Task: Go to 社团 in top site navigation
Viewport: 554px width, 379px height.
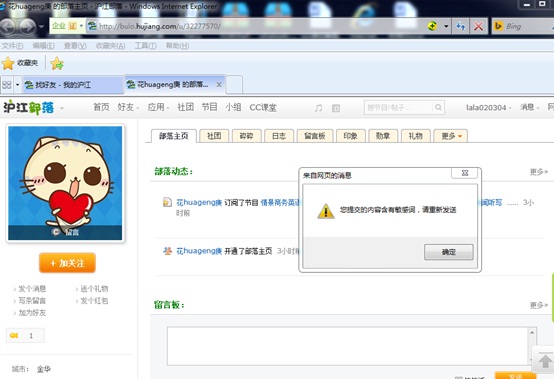Action: [185, 107]
